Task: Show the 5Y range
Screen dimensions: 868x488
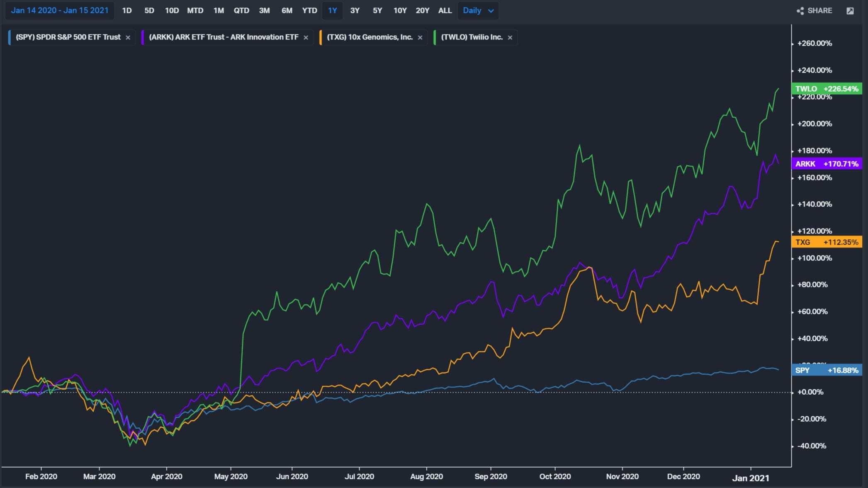Action: 377,11
